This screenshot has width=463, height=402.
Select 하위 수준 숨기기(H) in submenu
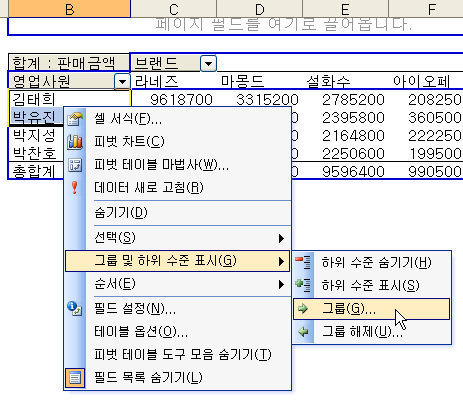(372, 262)
